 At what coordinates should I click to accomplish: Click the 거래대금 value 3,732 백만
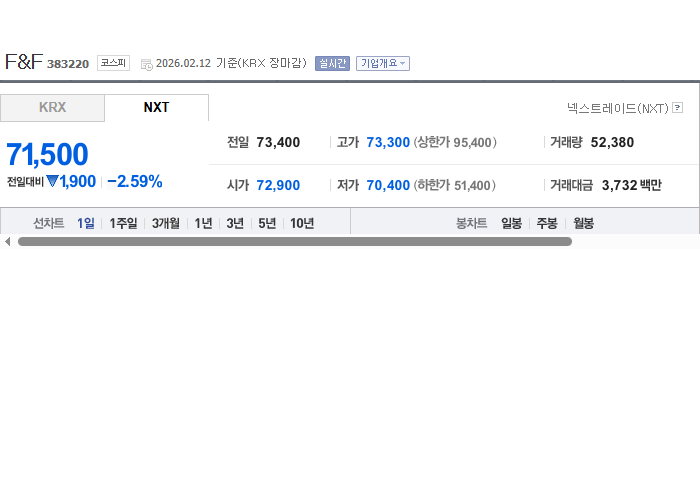(x=631, y=185)
